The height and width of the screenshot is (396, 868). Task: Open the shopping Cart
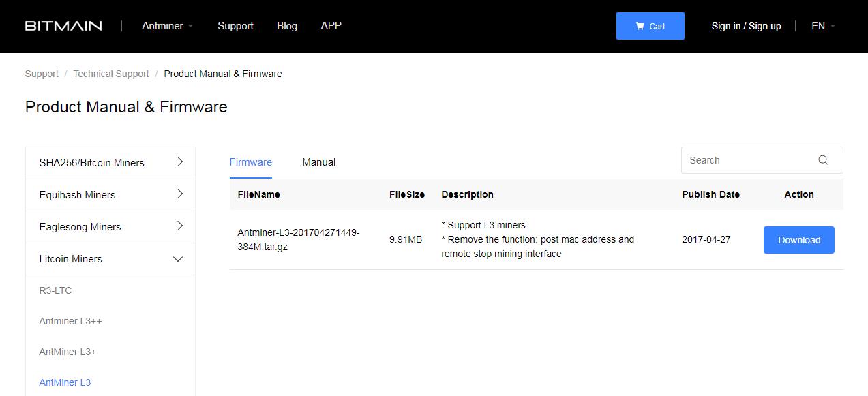coord(650,26)
